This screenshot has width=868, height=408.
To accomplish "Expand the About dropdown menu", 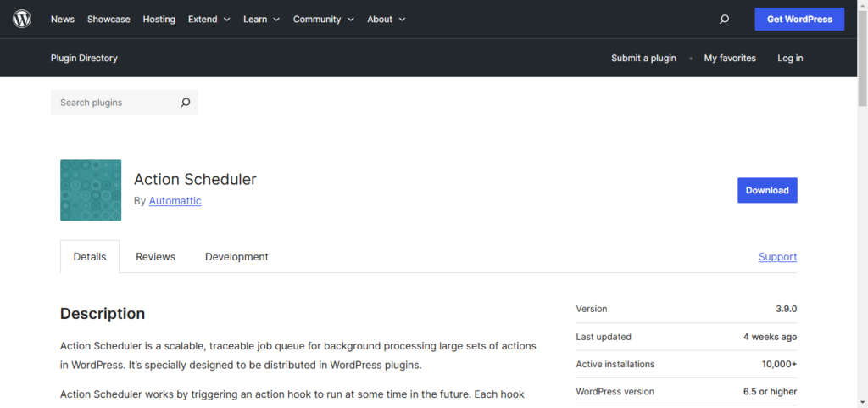I will tap(386, 19).
